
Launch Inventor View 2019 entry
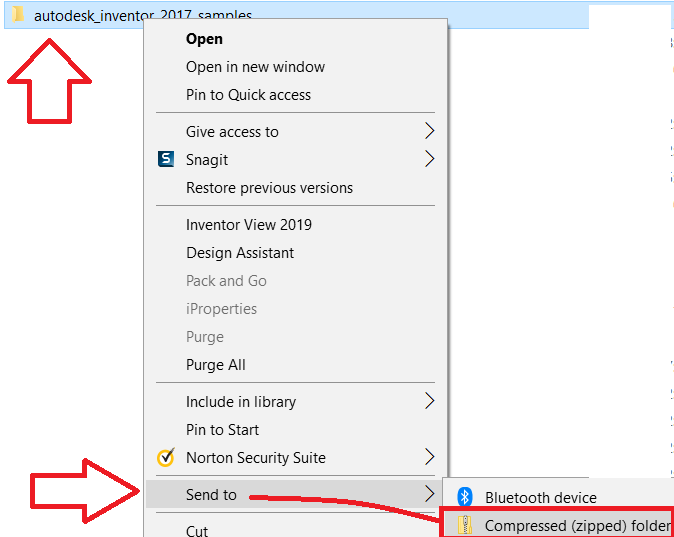pos(249,225)
